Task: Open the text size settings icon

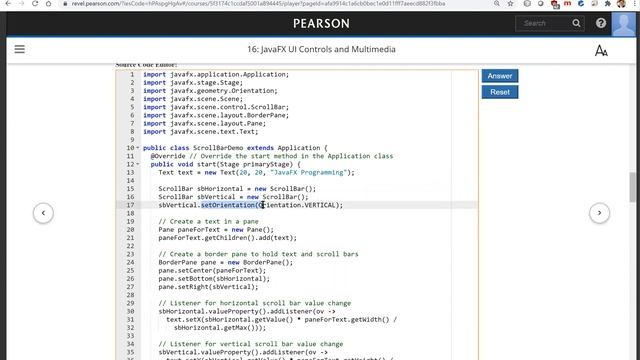Action: [601, 51]
